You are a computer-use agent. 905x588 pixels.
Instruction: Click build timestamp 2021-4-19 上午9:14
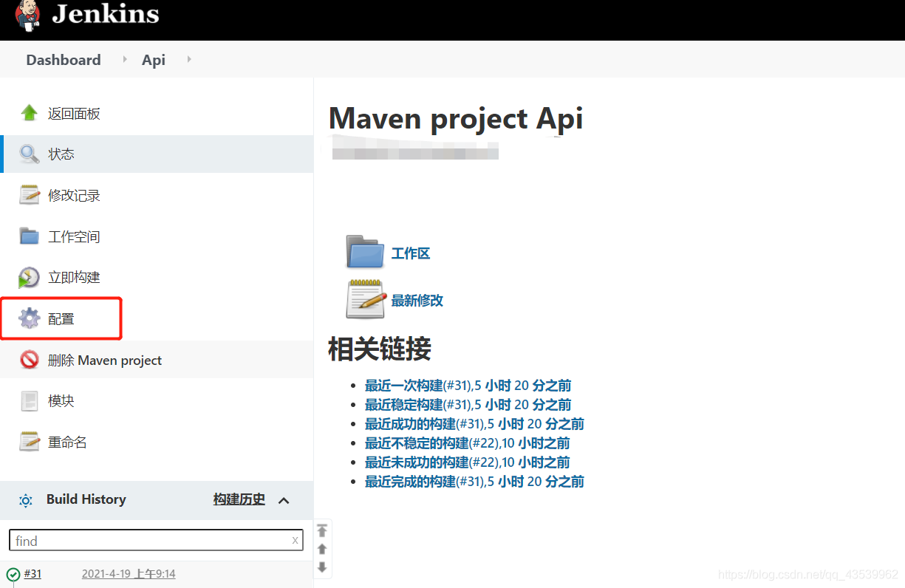[129, 574]
